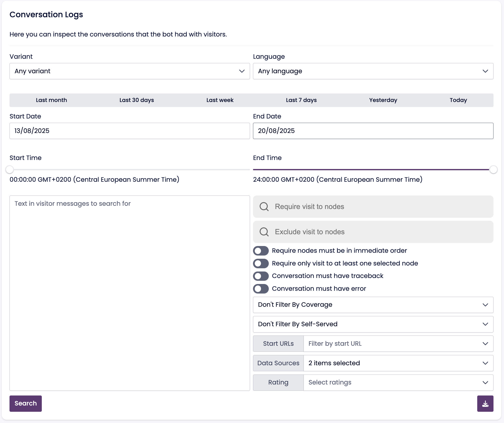Image resolution: width=504 pixels, height=423 pixels.
Task: Open Don't Filter By Coverage dropdown
Action: [373, 305]
